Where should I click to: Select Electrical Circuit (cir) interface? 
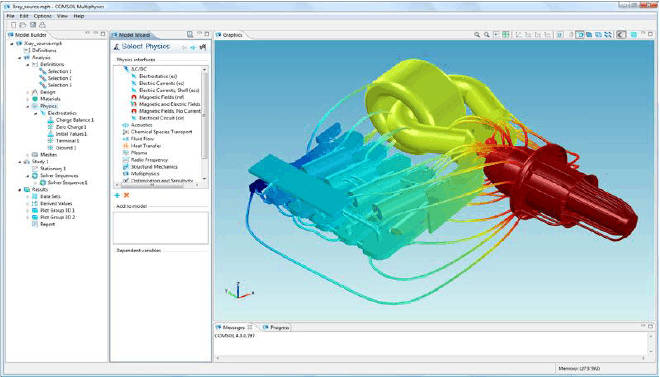(x=162, y=118)
